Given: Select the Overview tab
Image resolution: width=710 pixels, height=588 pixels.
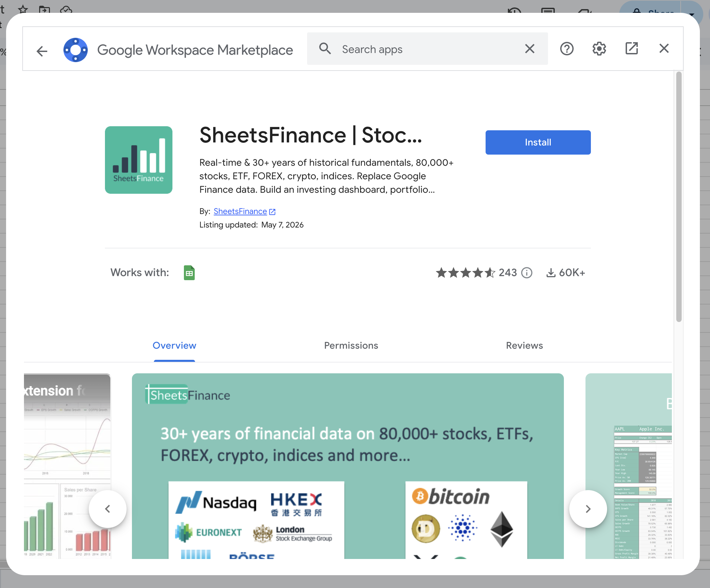Looking at the screenshot, I should tap(174, 345).
